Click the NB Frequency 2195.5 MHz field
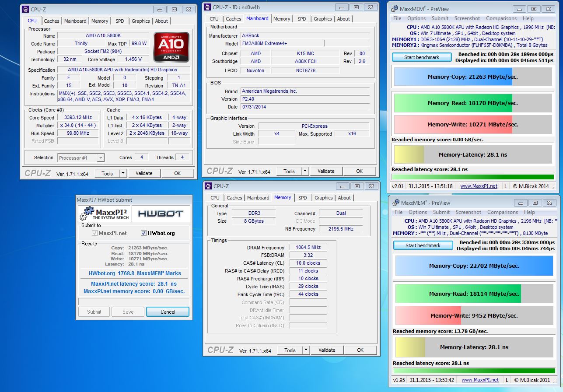The height and width of the screenshot is (392, 563). click(x=341, y=229)
